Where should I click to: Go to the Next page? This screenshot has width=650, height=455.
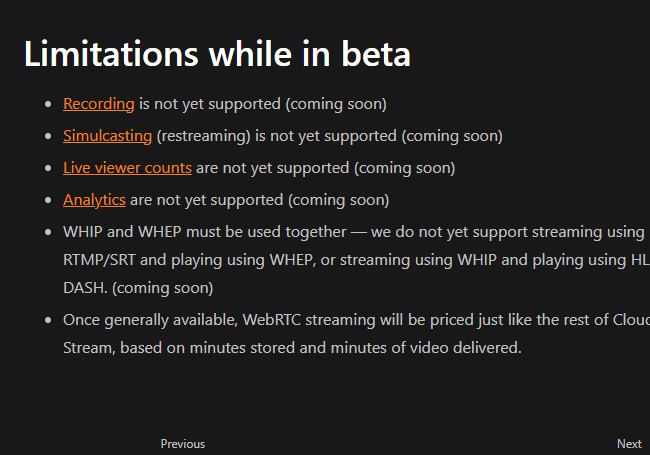pyautogui.click(x=629, y=444)
